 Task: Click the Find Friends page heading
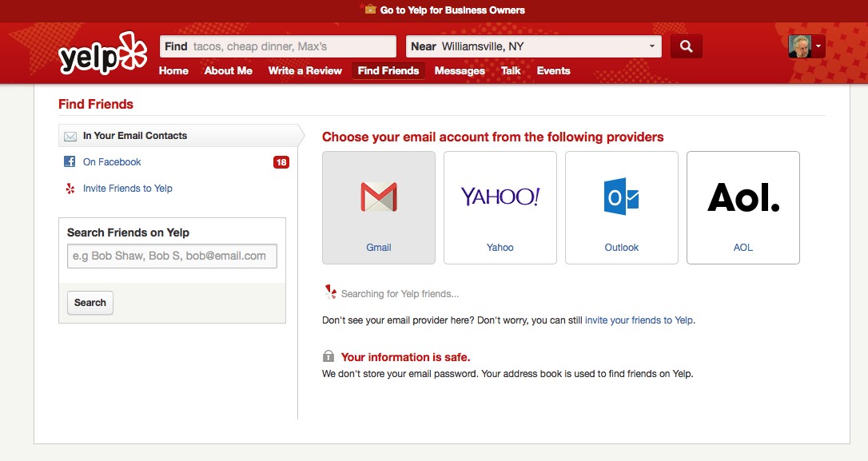96,104
